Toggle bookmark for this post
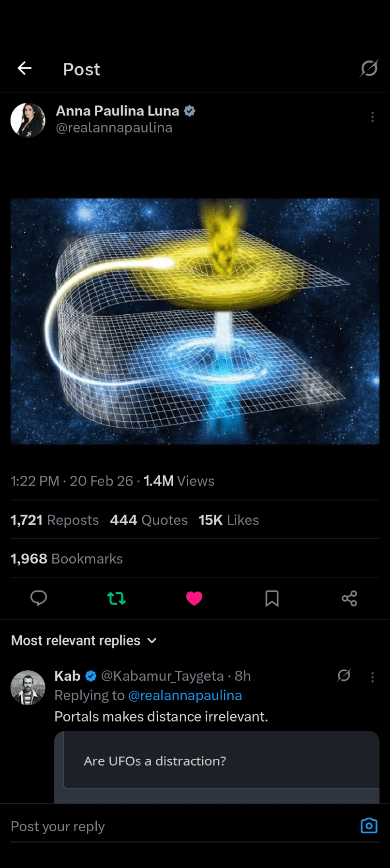 272,599
